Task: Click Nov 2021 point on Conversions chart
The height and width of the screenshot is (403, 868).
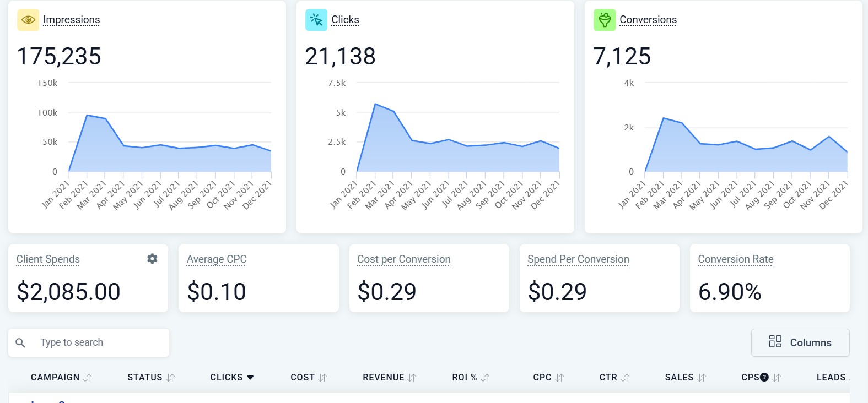Action: coord(829,137)
